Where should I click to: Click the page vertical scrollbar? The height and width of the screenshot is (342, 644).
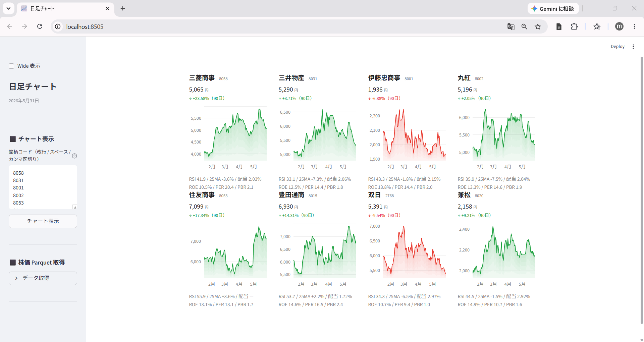tap(642, 190)
